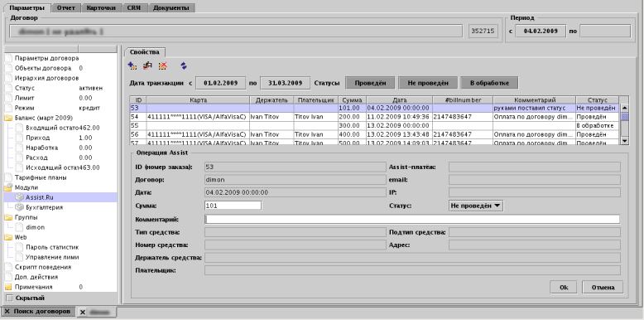Toggle the Скрытый checkbox
The image size is (644, 320).
(9, 298)
